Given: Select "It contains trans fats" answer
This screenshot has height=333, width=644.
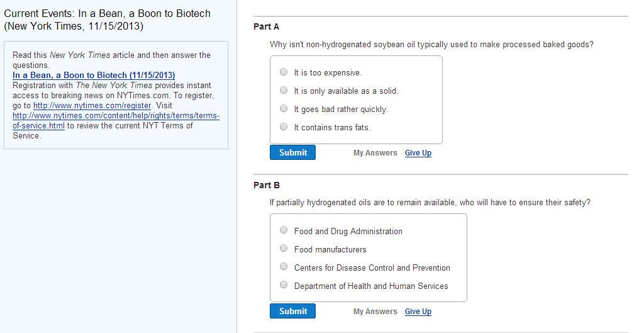Looking at the screenshot, I should 284,127.
